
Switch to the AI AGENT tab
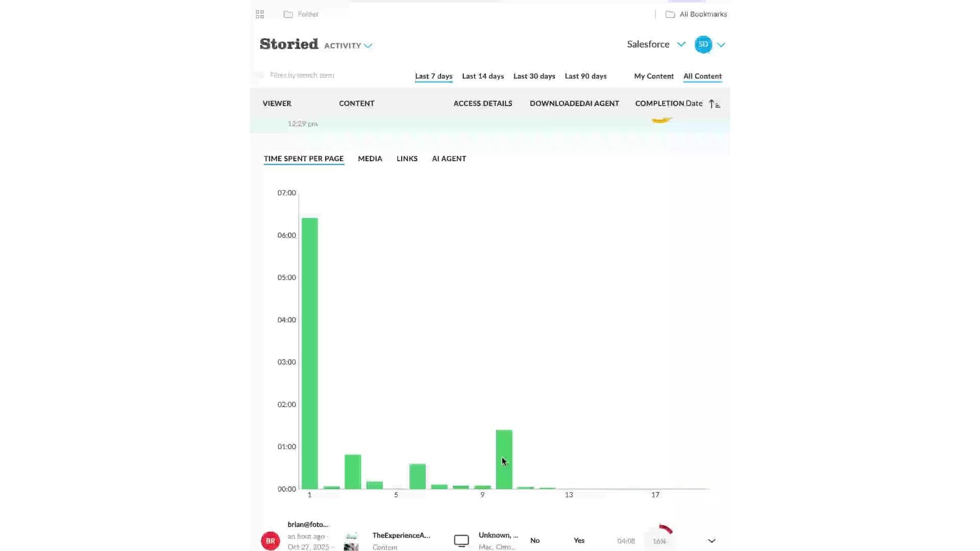[449, 159]
